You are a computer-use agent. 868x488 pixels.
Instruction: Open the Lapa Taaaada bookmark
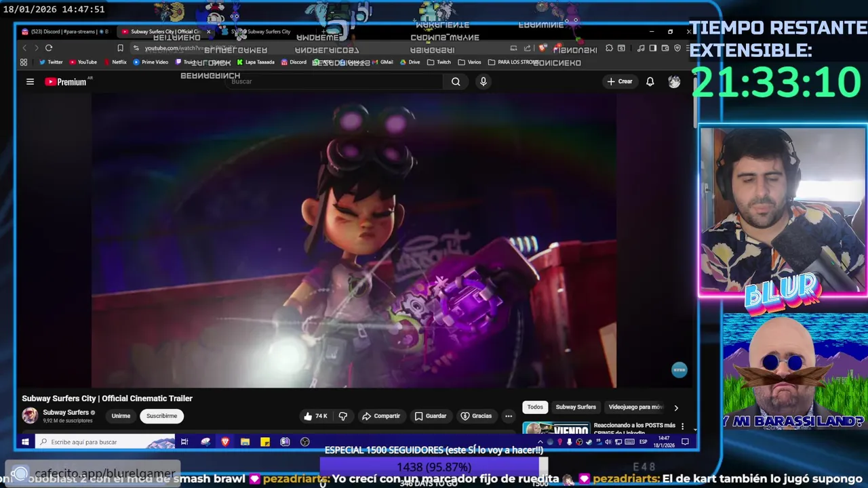pos(255,62)
